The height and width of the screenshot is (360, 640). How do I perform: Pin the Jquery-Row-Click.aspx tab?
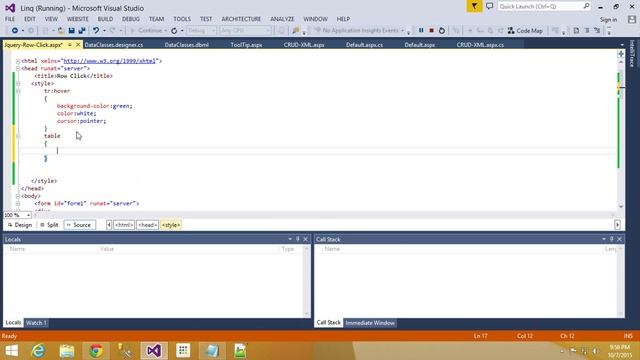click(70, 44)
